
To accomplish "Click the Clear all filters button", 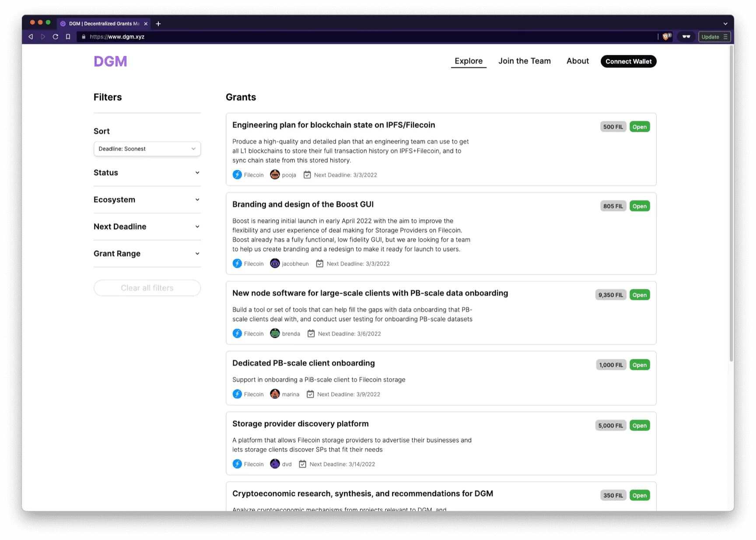I will pyautogui.click(x=147, y=288).
